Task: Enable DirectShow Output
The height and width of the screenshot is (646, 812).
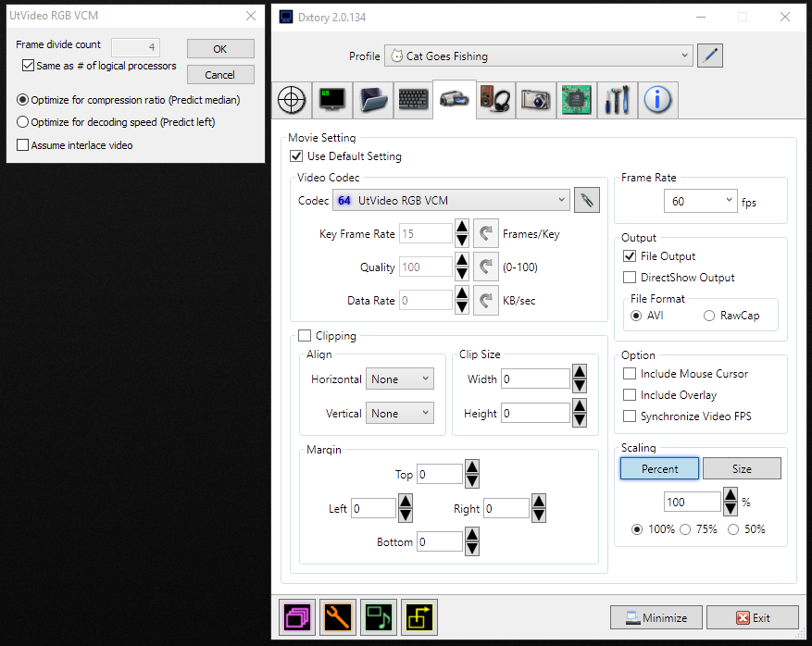Action: [x=630, y=278]
